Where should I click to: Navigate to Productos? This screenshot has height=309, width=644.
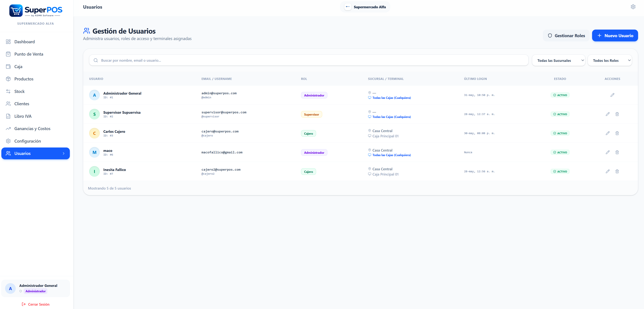[x=36, y=79]
